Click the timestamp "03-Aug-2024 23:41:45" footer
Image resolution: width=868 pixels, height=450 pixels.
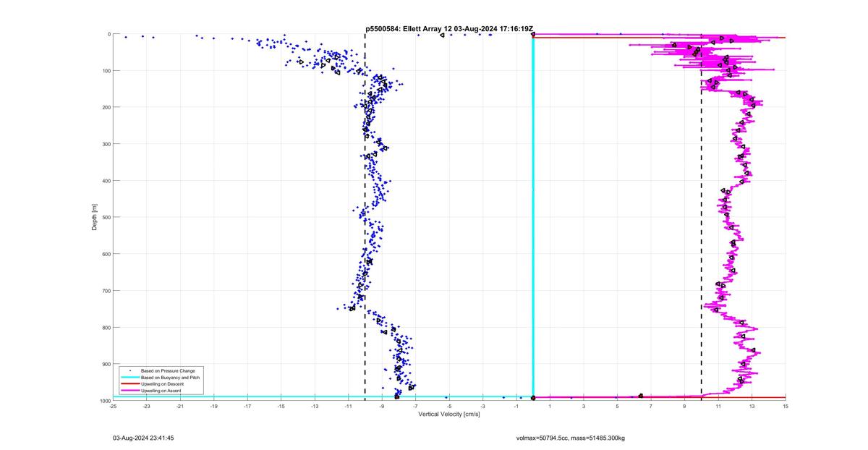143,438
